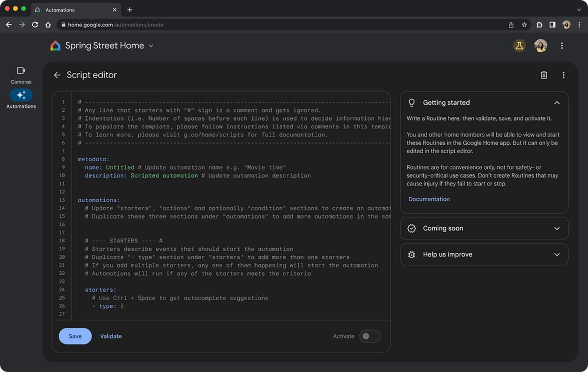Expand the Help us improve section
This screenshot has width=588, height=372.
(x=557, y=255)
